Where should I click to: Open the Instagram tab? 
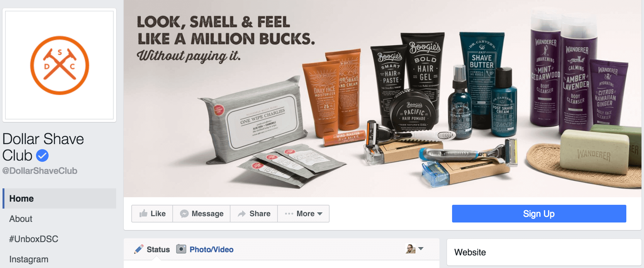[29, 259]
